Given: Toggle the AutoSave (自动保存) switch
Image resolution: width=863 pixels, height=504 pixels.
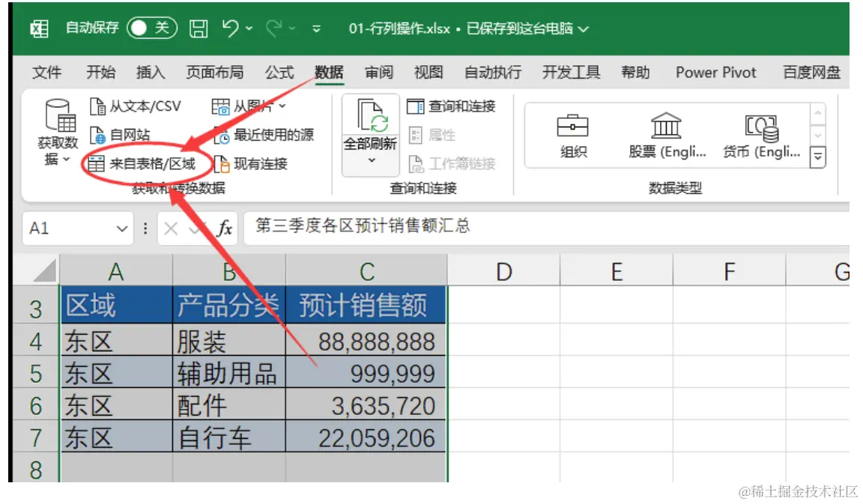Looking at the screenshot, I should 151,28.
